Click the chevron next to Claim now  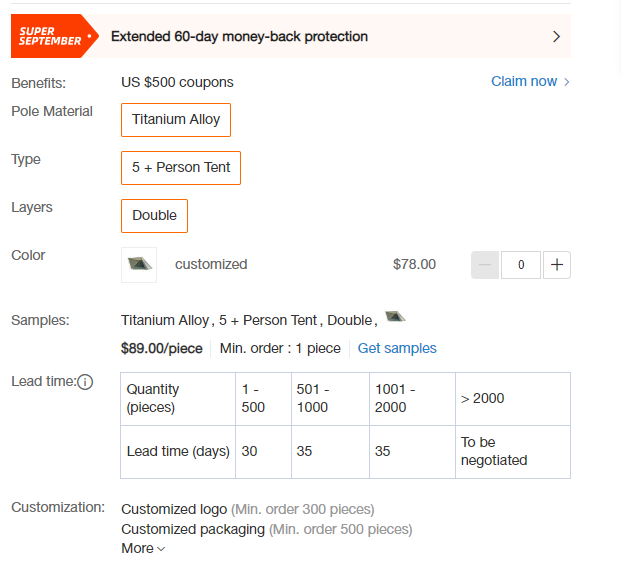pos(567,82)
